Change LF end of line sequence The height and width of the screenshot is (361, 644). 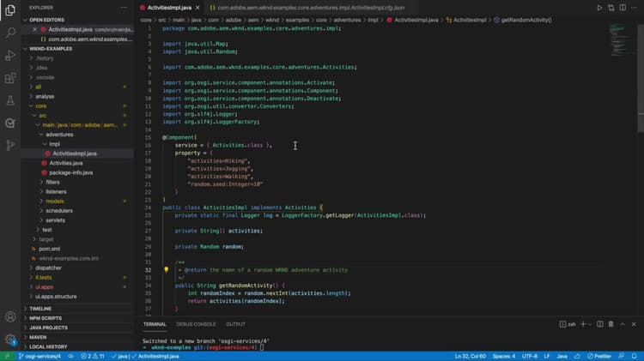click(x=547, y=356)
